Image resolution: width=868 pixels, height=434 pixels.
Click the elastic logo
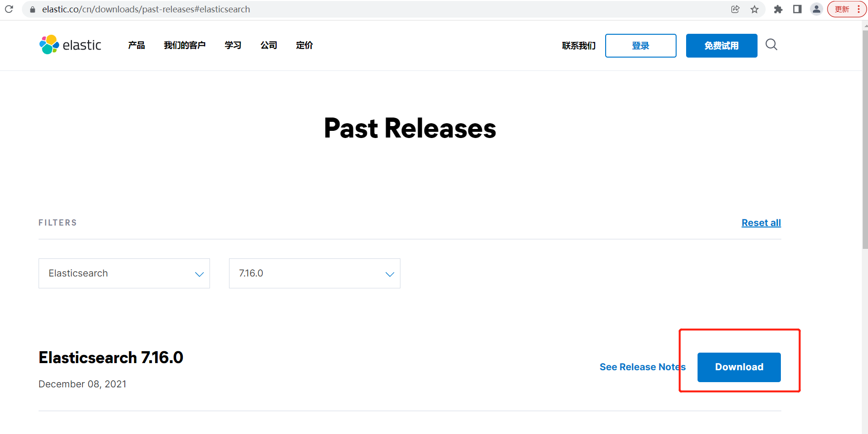coord(70,45)
